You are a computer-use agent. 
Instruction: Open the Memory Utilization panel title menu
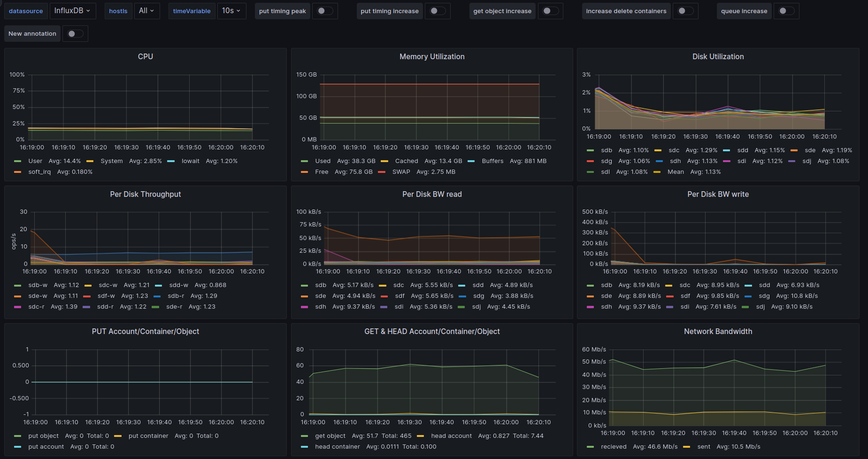tap(431, 56)
